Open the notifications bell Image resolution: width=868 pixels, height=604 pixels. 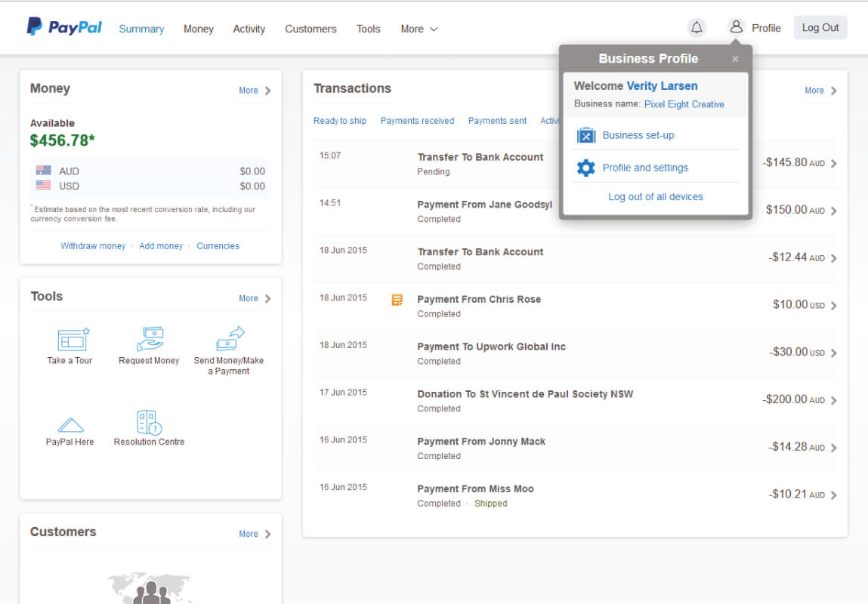click(x=697, y=27)
